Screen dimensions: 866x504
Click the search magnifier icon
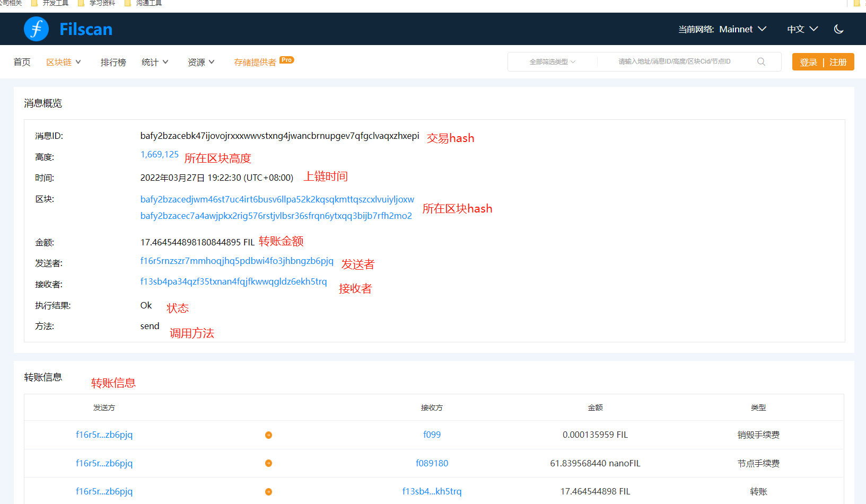click(x=761, y=61)
